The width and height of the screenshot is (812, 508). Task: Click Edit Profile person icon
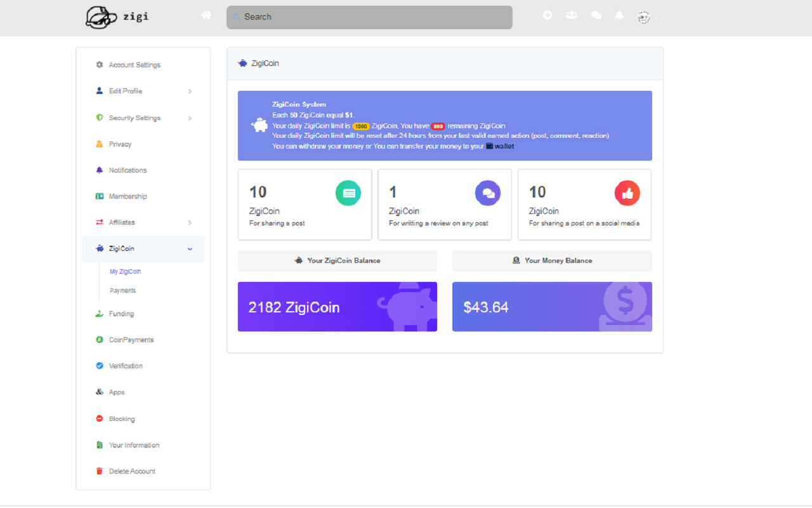point(99,91)
